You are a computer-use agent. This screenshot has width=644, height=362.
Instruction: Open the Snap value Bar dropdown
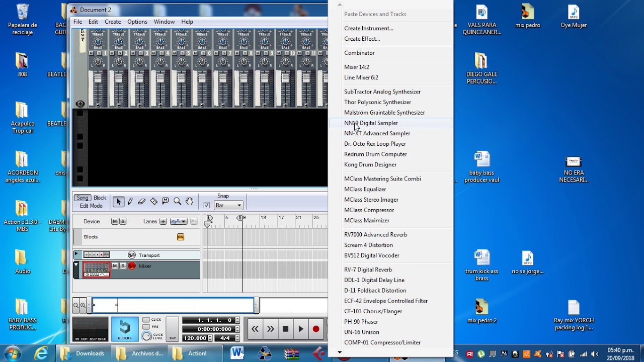228,205
